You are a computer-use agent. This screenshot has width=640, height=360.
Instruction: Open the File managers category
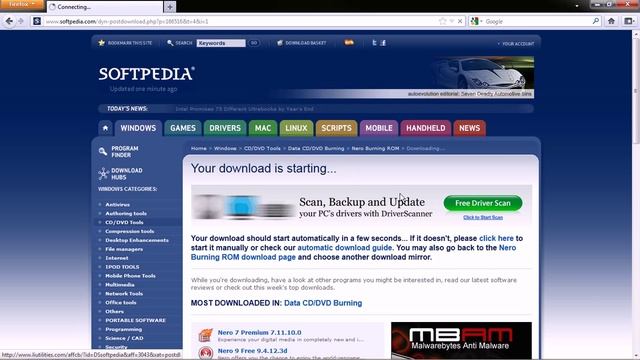[124, 249]
